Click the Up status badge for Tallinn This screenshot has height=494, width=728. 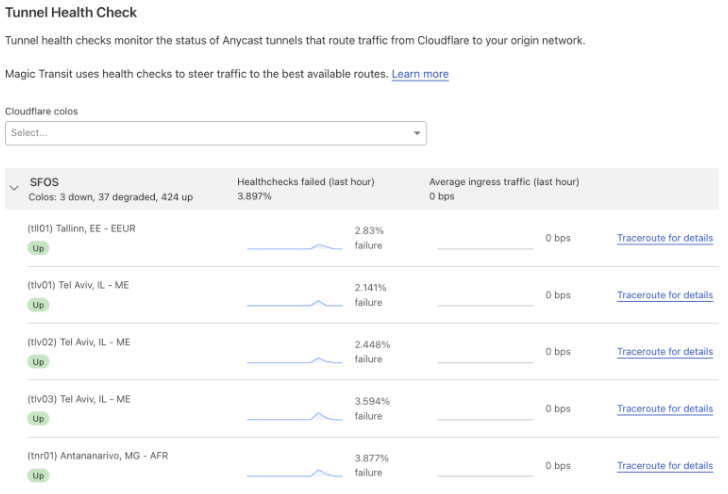pyautogui.click(x=38, y=248)
